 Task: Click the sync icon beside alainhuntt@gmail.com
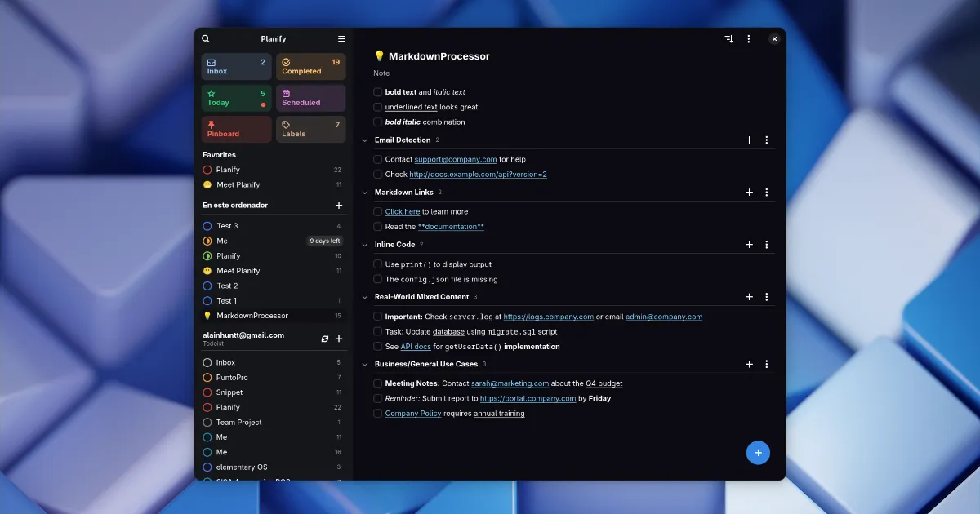[x=325, y=339]
